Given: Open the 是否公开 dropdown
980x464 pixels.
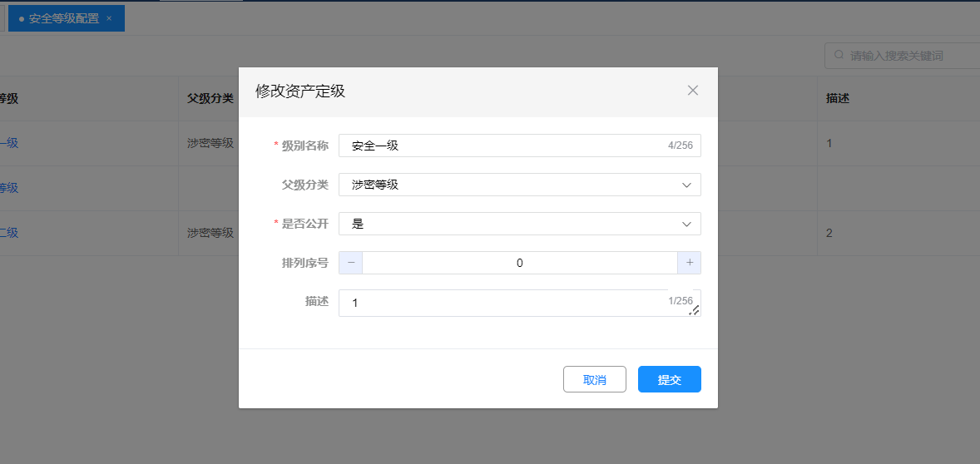Looking at the screenshot, I should click(x=519, y=225).
